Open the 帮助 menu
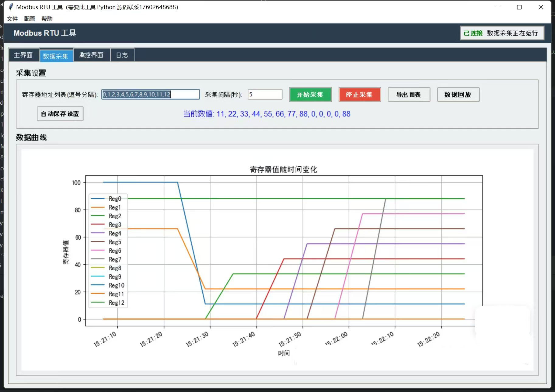Screen dimensions: 555x392 [x=47, y=19]
